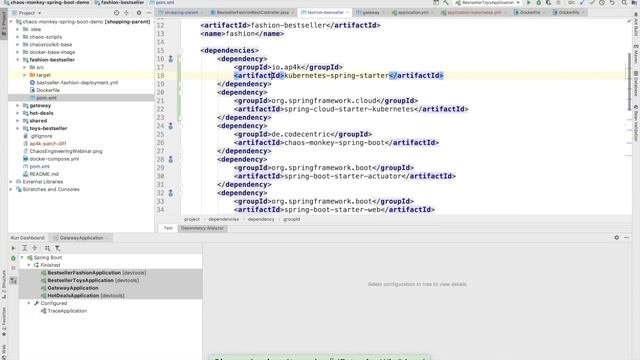640x360 pixels.
Task: Open search everywhere magnifier icon
Action: [x=624, y=2]
